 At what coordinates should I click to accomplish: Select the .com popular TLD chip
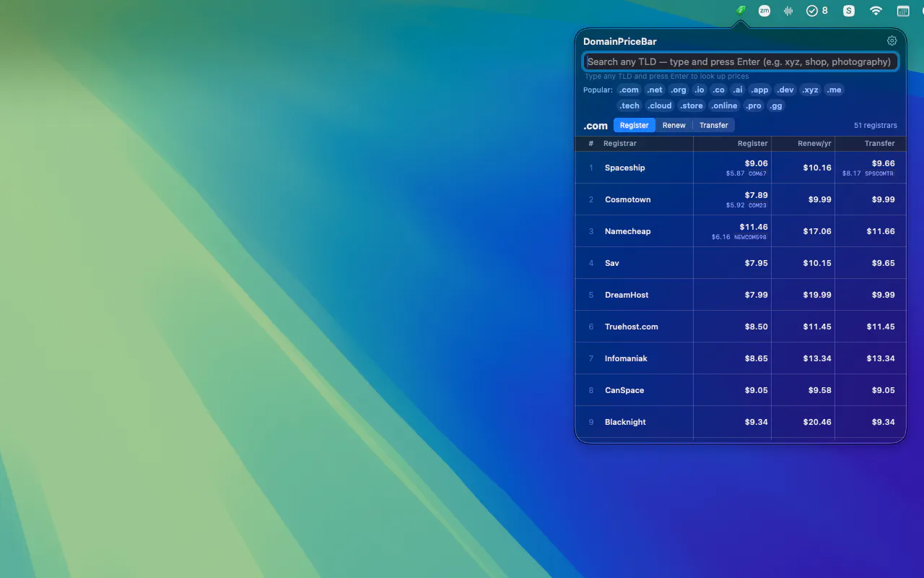point(629,90)
